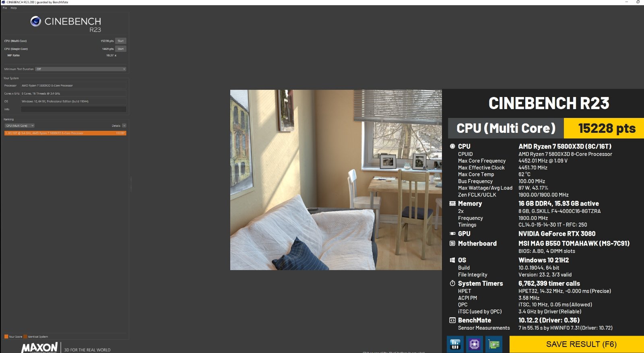This screenshot has width=644, height=353.
Task: Click the G.SKILL F4-4000C16-8GTZRA module text
Action: (559, 211)
